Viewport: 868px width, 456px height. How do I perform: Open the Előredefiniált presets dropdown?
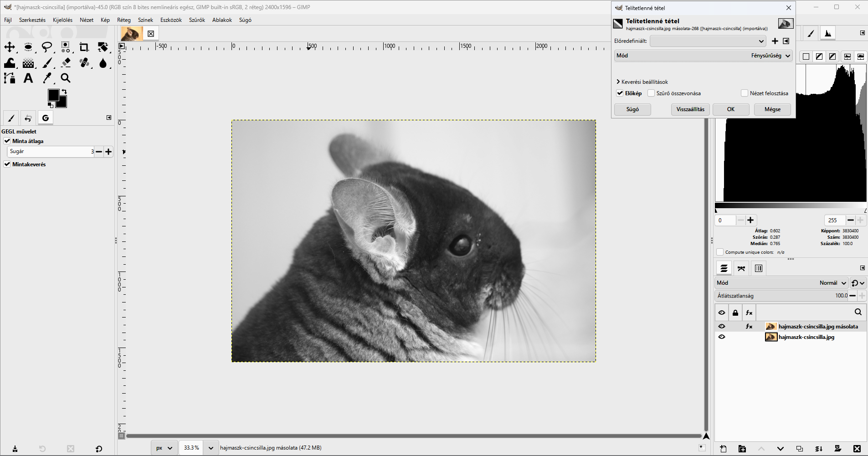click(708, 41)
